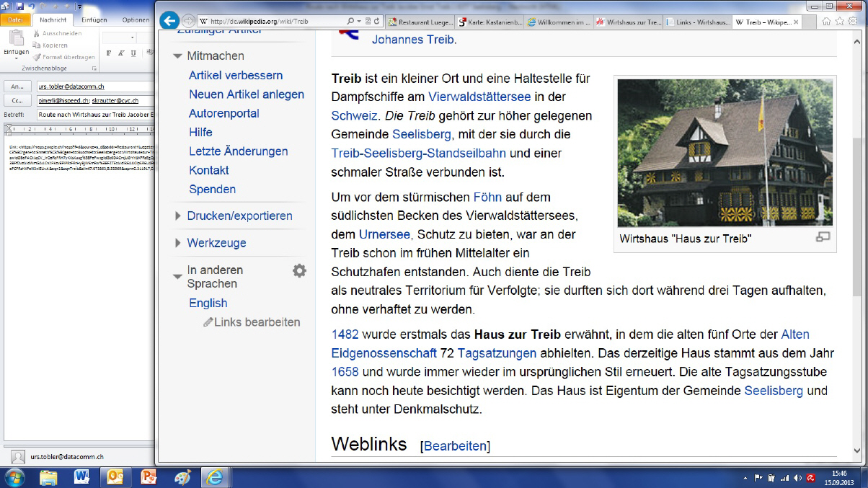This screenshot has width=868, height=488.
Task: Open favorites with the star icon
Action: (841, 22)
